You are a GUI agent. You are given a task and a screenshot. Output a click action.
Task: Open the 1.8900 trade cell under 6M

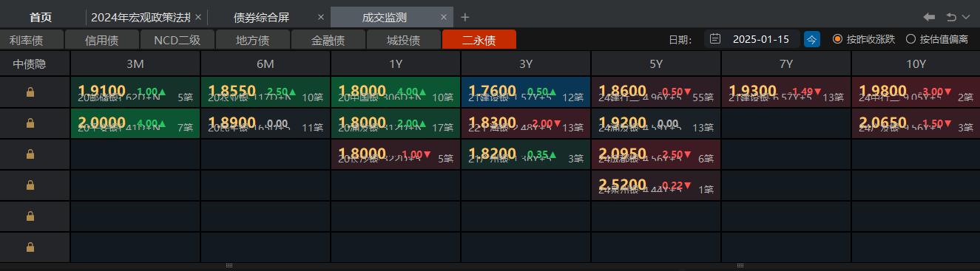(x=266, y=123)
